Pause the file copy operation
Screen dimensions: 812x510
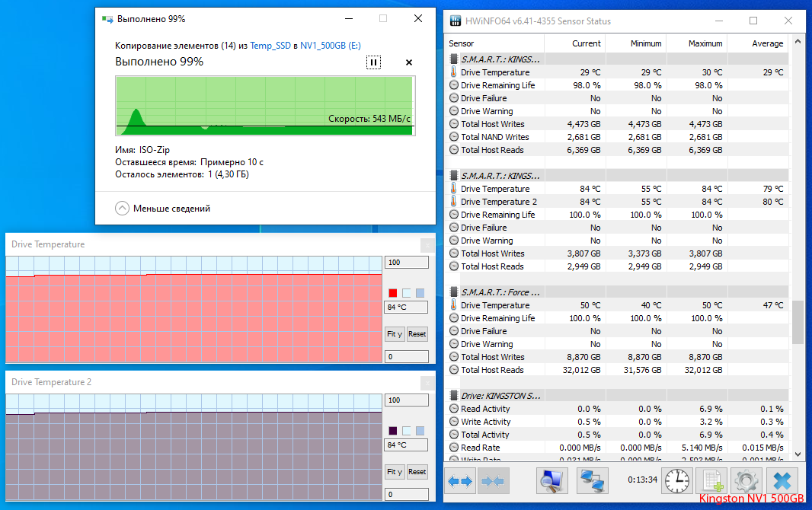373,62
